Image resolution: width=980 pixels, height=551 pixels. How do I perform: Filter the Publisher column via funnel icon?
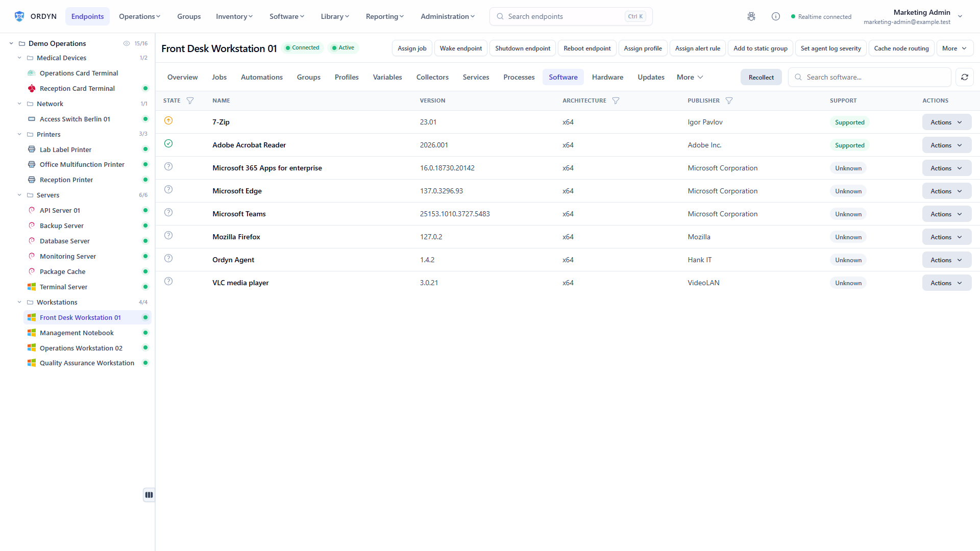coord(729,101)
